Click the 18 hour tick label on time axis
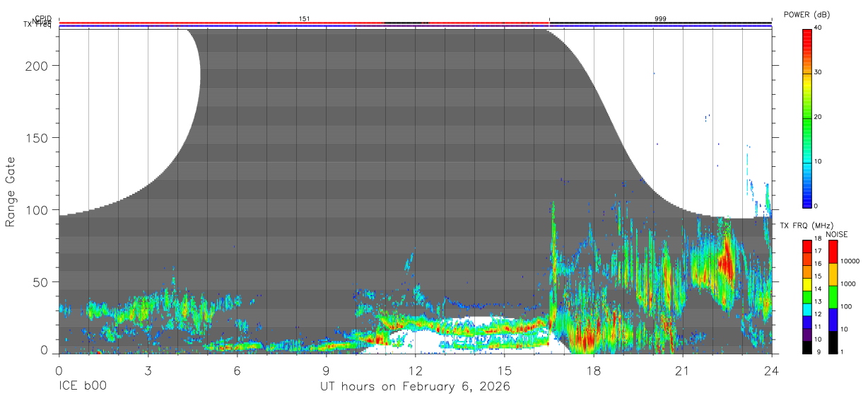This screenshot has width=868, height=401. [594, 371]
